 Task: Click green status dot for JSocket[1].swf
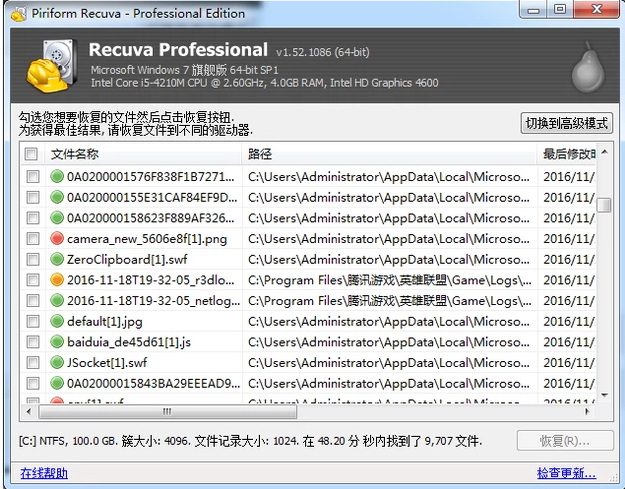[x=57, y=362]
